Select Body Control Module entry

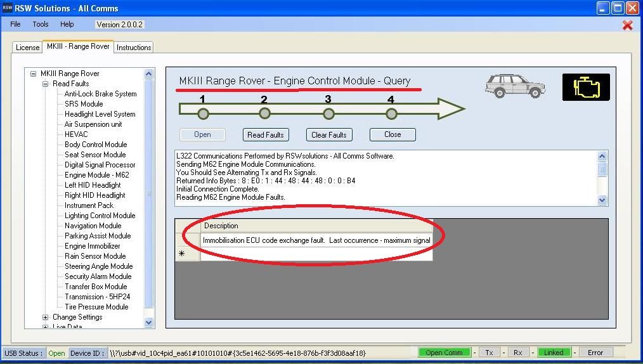(96, 145)
